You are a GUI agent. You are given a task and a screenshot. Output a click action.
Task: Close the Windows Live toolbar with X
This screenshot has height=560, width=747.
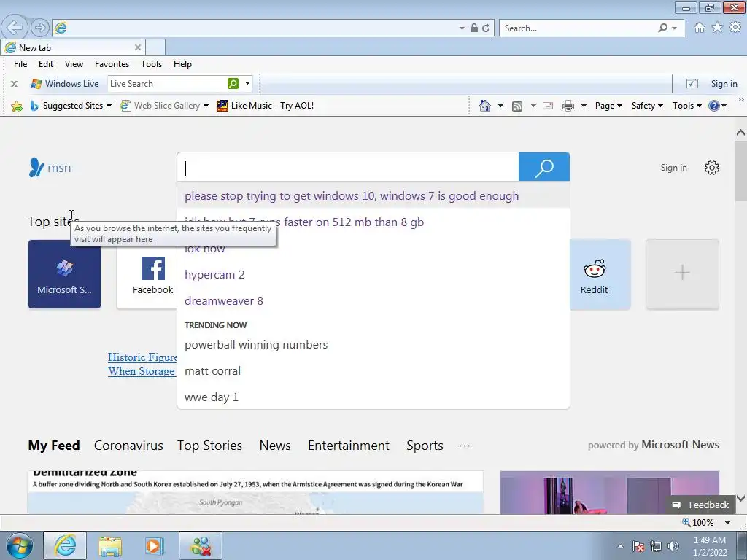(15, 84)
